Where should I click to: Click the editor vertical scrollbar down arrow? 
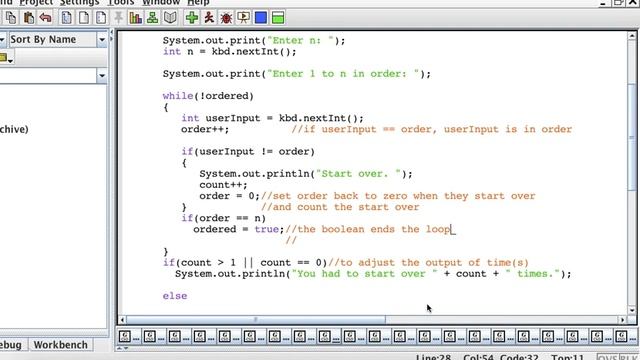tap(632, 310)
